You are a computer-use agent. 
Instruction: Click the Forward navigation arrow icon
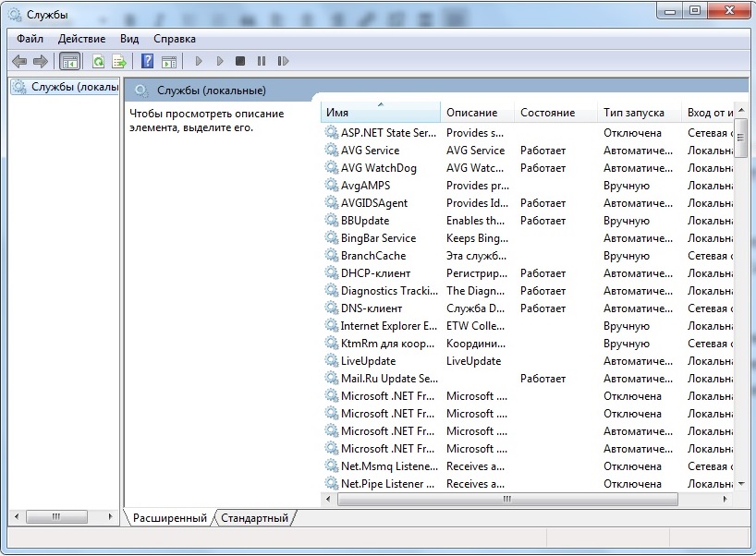pos(41,60)
